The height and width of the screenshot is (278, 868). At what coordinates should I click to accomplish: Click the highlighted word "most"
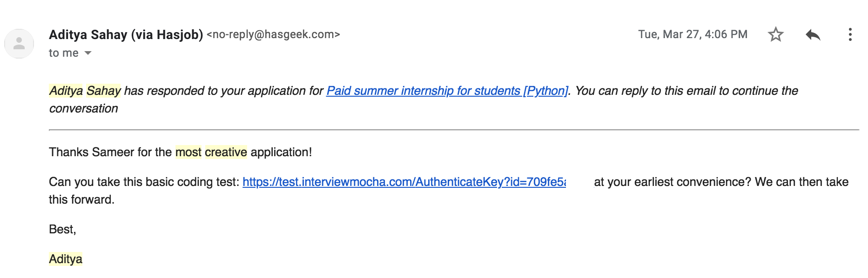point(188,152)
